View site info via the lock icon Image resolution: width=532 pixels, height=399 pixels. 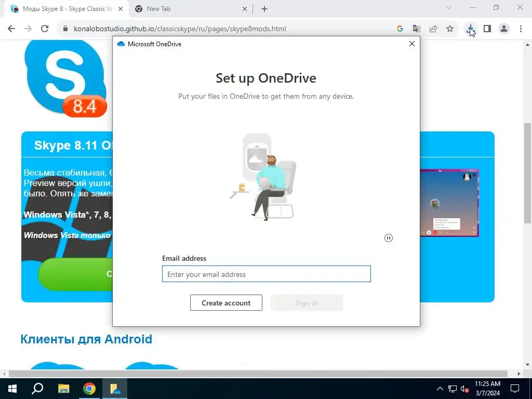pos(65,29)
